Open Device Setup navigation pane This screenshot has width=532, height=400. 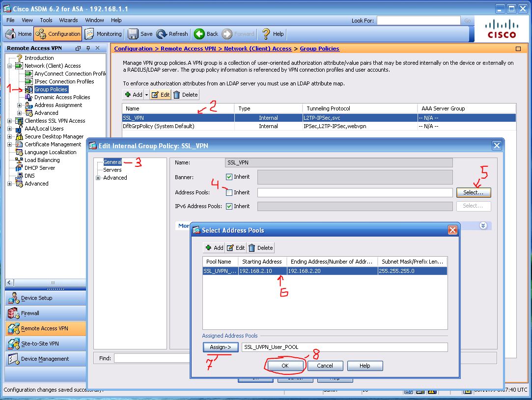(46, 298)
